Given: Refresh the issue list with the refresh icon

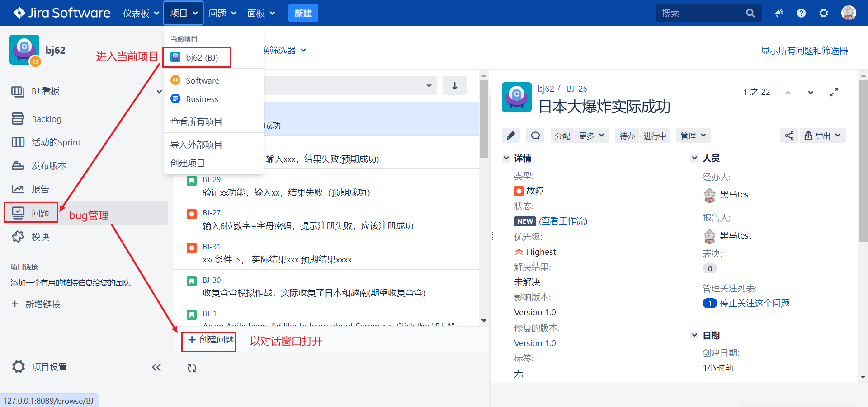Looking at the screenshot, I should 192,368.
